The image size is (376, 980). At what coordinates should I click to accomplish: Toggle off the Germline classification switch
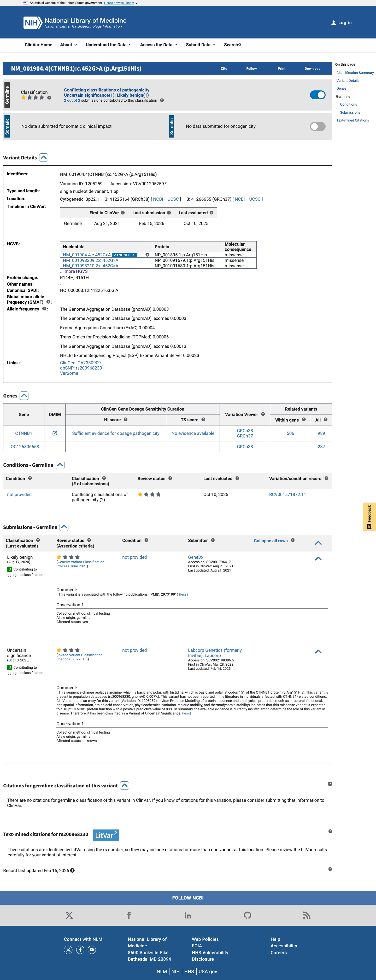coord(318,95)
